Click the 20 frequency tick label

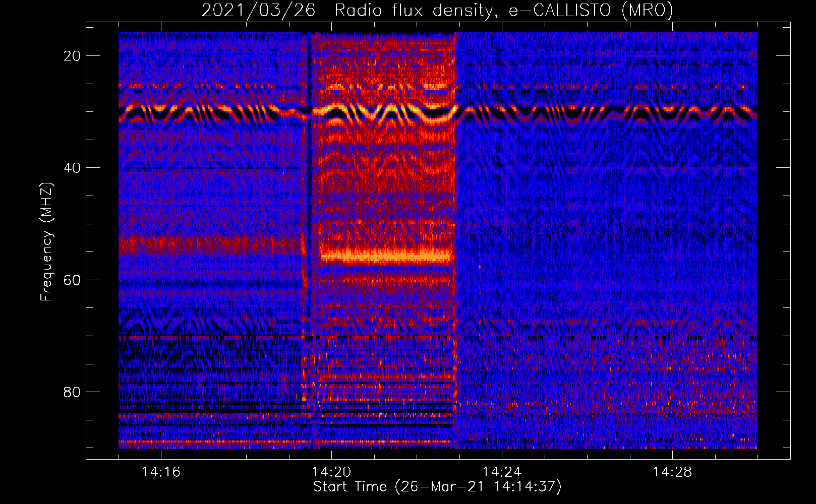[72, 56]
